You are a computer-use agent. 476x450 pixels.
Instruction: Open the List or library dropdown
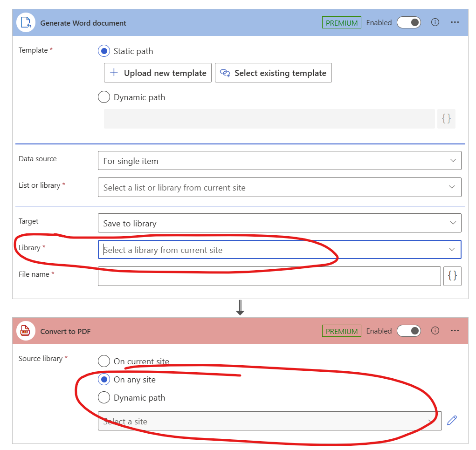279,187
